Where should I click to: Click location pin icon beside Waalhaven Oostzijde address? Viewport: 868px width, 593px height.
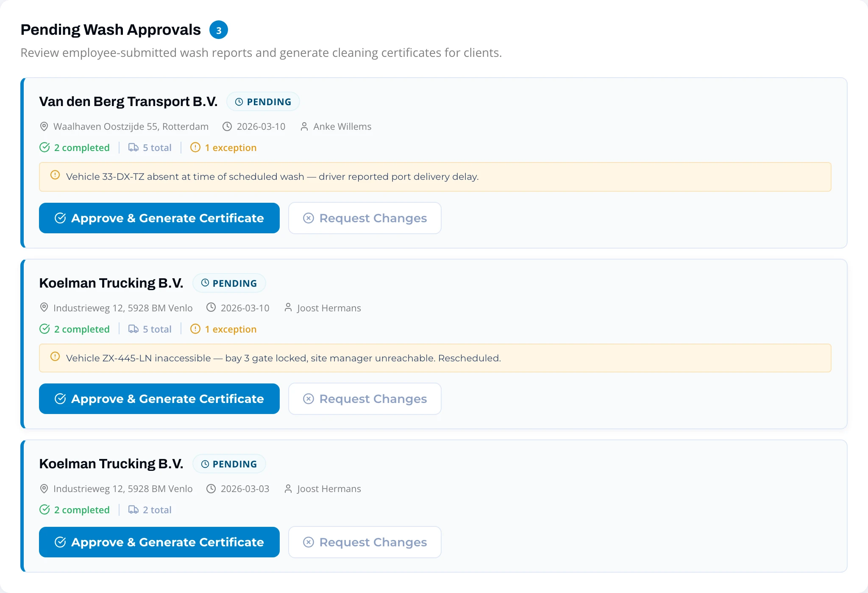click(44, 126)
